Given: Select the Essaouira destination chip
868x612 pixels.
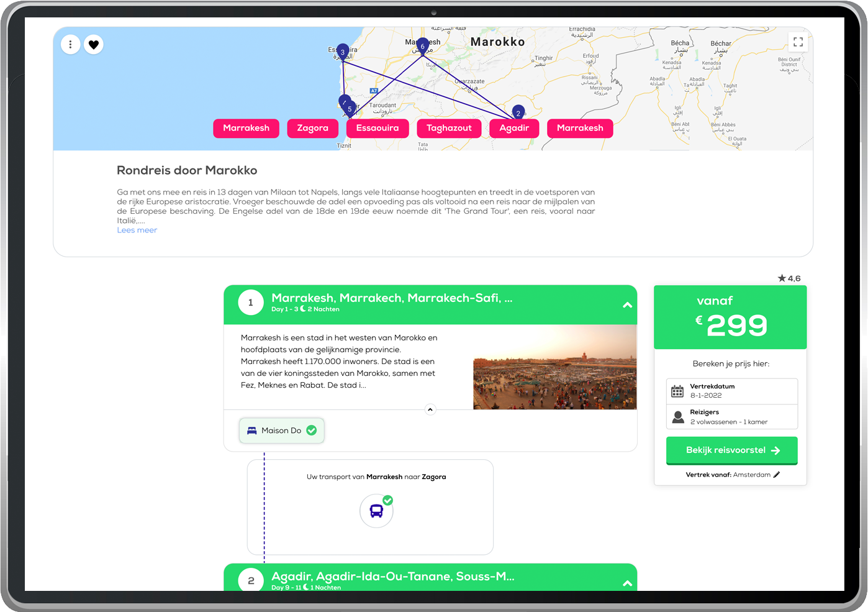Looking at the screenshot, I should (x=377, y=128).
